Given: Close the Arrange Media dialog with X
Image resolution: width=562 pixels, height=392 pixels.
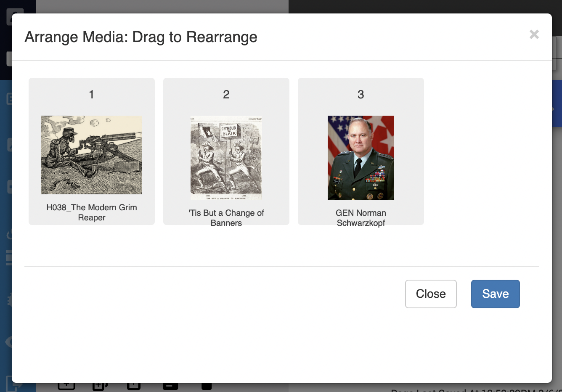Looking at the screenshot, I should point(534,34).
